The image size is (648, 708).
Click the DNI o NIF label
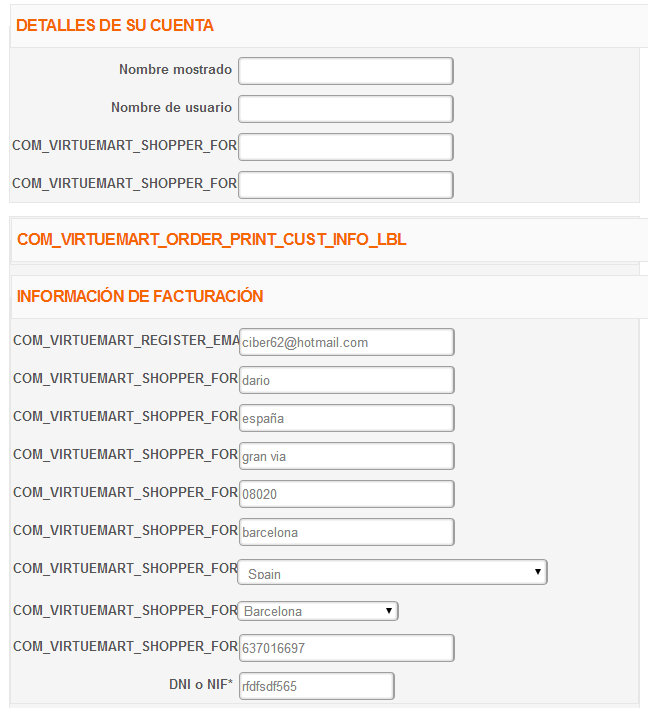point(200,685)
